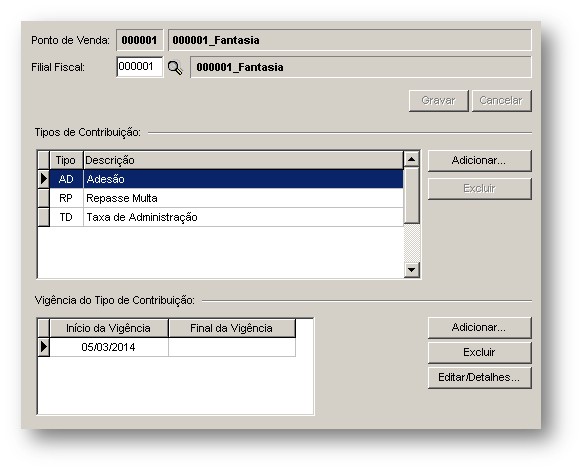The image size is (583, 471).
Task: Click the Descrição column header
Action: tap(243, 160)
